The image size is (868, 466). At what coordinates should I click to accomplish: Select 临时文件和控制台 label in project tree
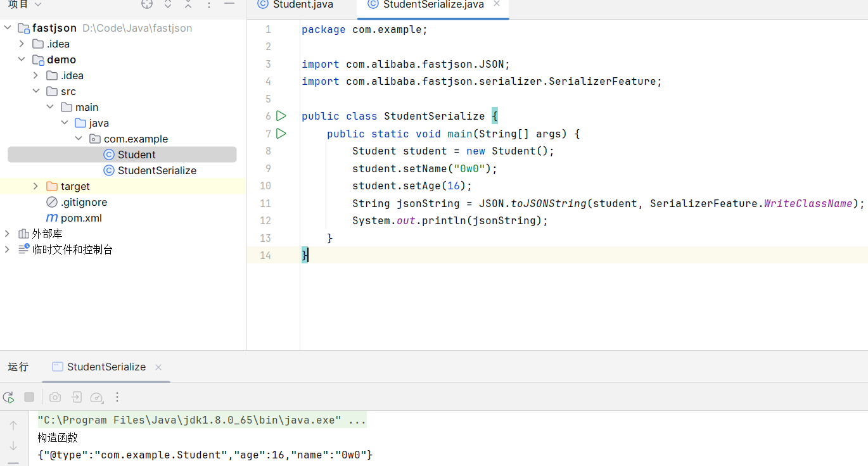pos(72,249)
